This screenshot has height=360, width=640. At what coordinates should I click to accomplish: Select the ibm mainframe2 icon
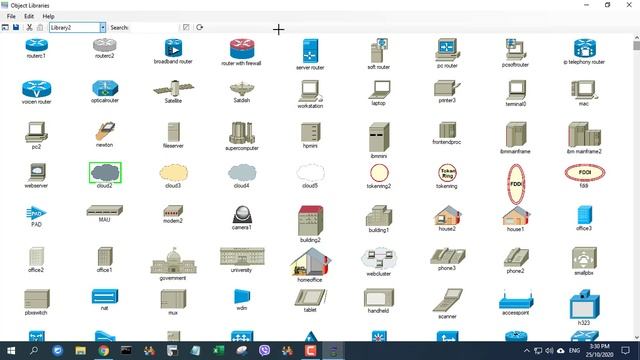(584, 134)
